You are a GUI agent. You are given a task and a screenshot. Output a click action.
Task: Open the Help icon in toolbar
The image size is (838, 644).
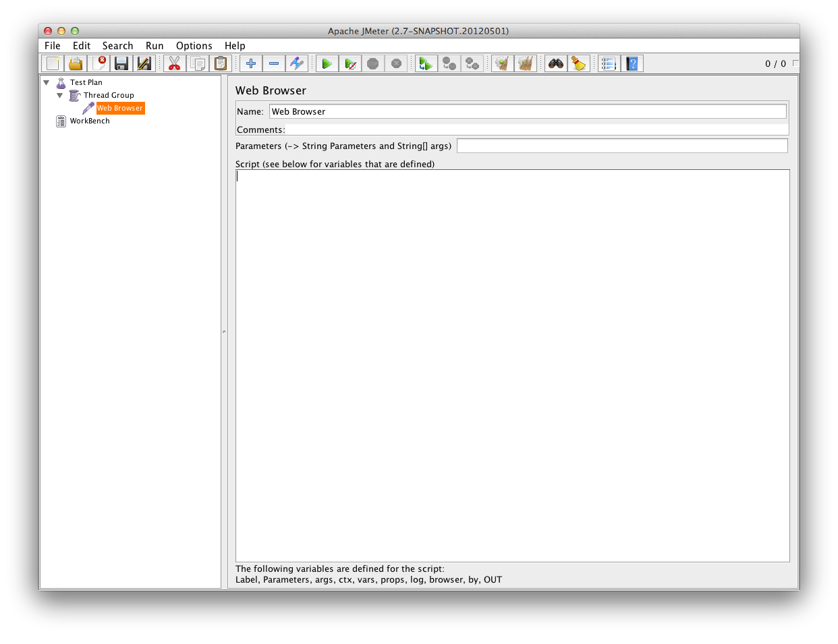pyautogui.click(x=632, y=63)
